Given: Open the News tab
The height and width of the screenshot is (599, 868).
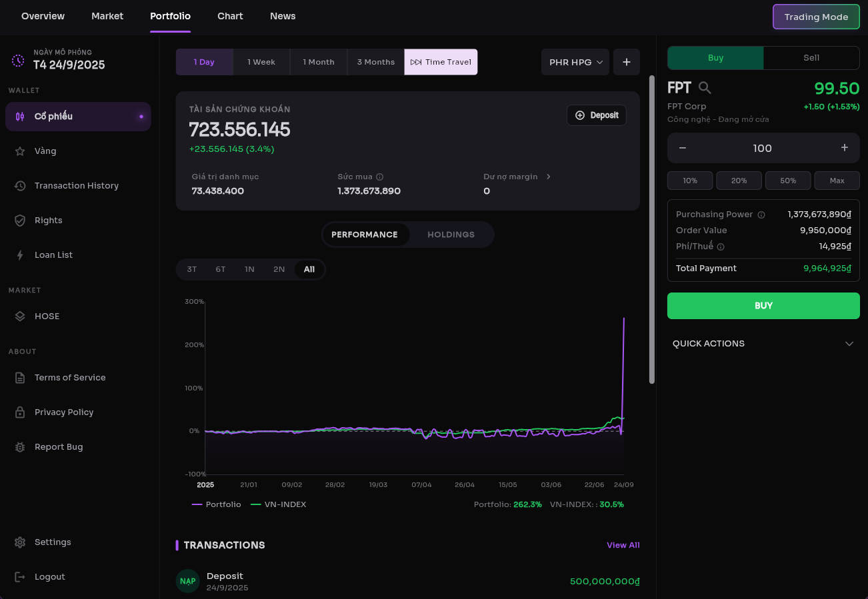Looking at the screenshot, I should pyautogui.click(x=283, y=16).
